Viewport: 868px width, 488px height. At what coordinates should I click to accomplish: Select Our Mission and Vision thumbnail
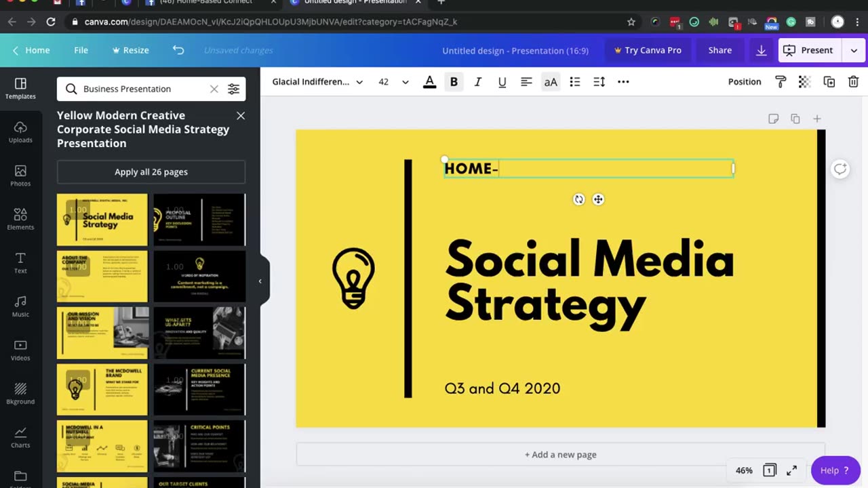pos(102,333)
